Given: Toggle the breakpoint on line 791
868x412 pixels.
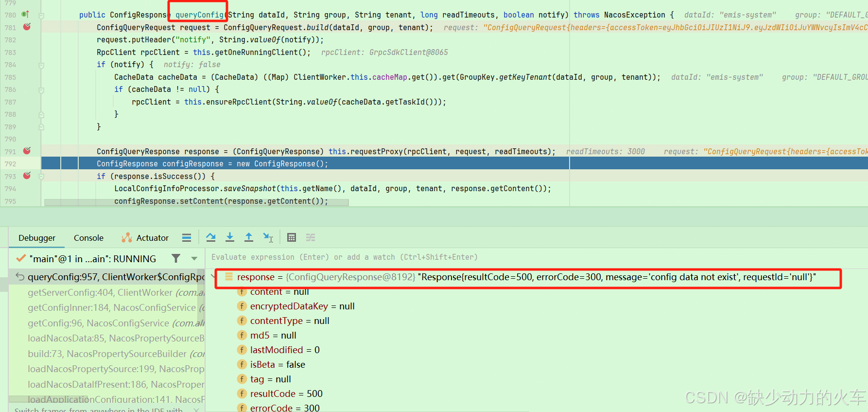Looking at the screenshot, I should pyautogui.click(x=27, y=151).
